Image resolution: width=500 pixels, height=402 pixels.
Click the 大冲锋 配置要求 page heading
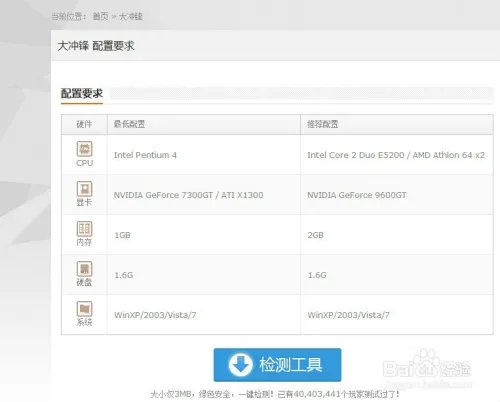96,46
